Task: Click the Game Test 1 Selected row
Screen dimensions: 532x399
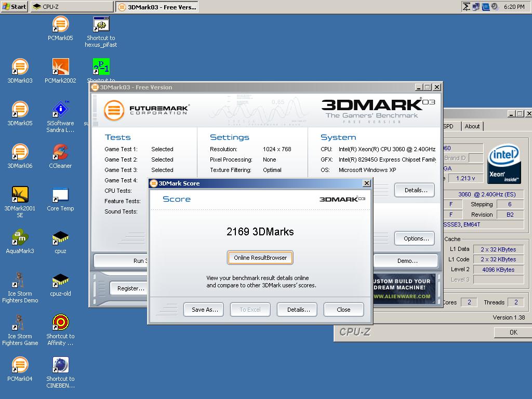Action: [139, 149]
